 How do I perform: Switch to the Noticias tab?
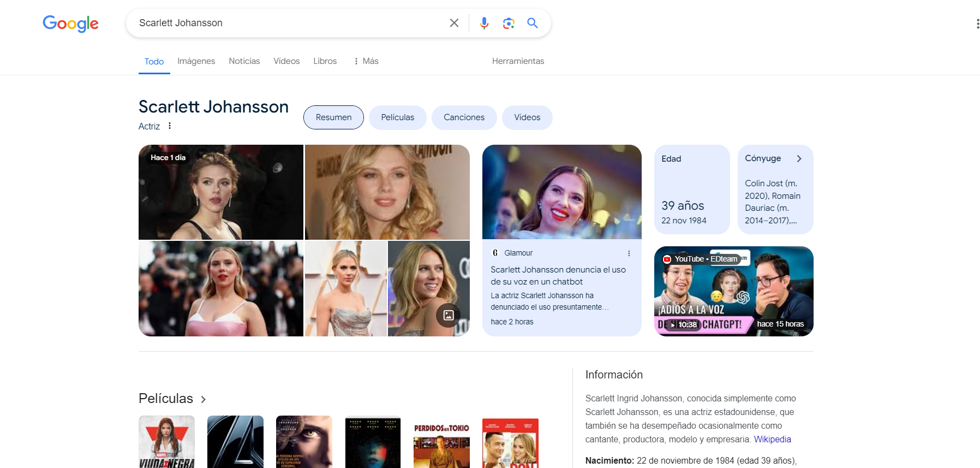pyautogui.click(x=244, y=61)
